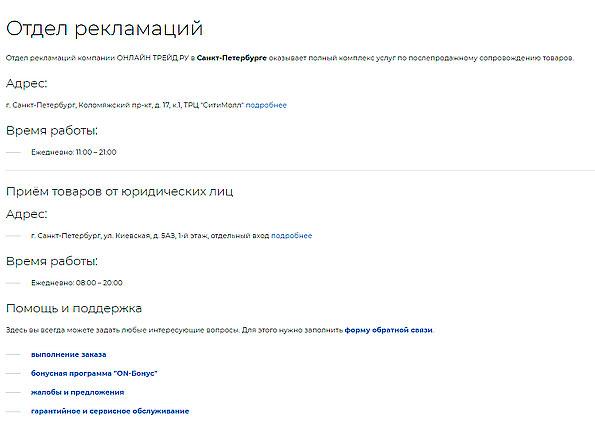Go to the "выполнение заказа" help topic
Screen dimensions: 595x421
click(69, 355)
